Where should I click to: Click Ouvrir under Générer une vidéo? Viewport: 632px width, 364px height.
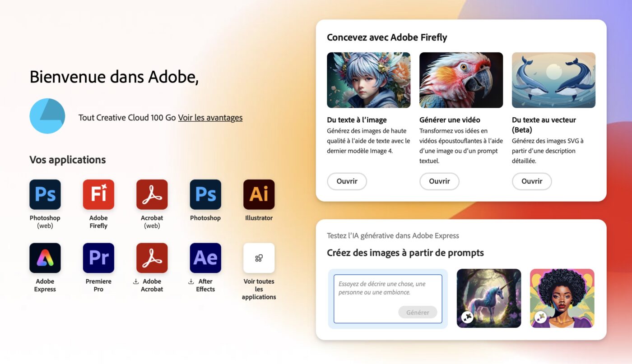pyautogui.click(x=439, y=181)
